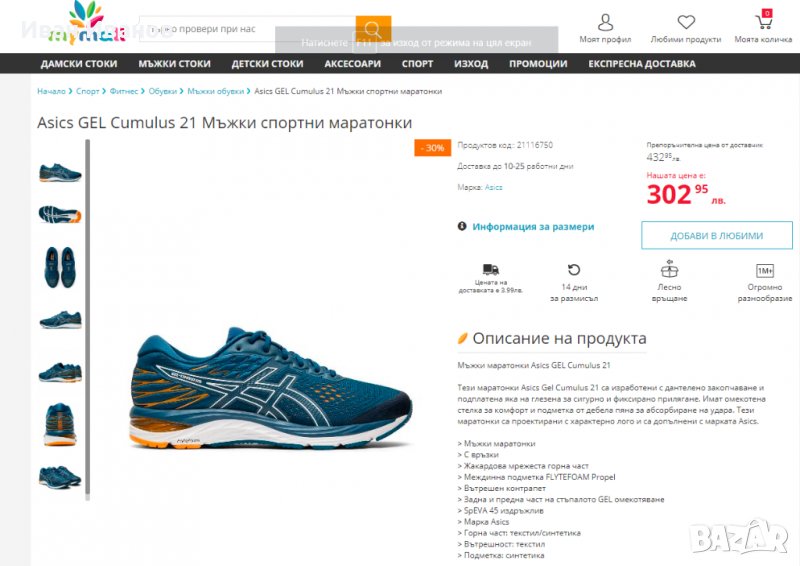This screenshot has width=800, height=566.
Task: Click the 1M+ variety icon
Action: pyautogui.click(x=765, y=270)
